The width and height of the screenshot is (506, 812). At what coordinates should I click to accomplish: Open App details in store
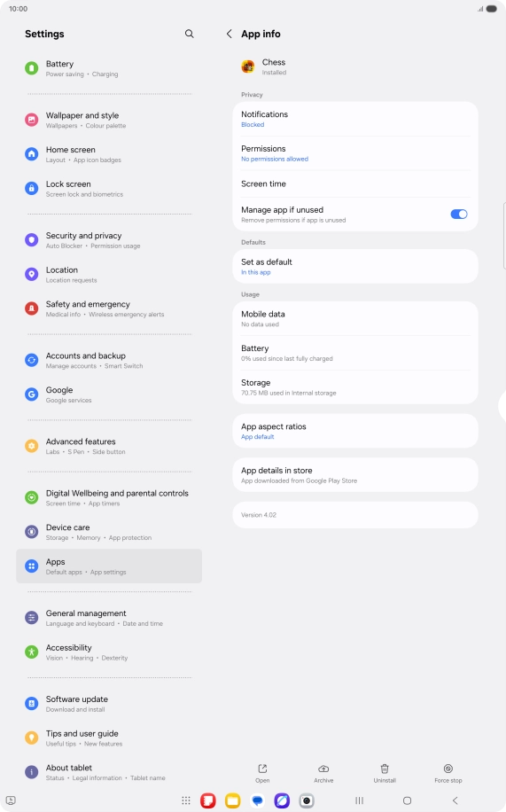tap(355, 475)
